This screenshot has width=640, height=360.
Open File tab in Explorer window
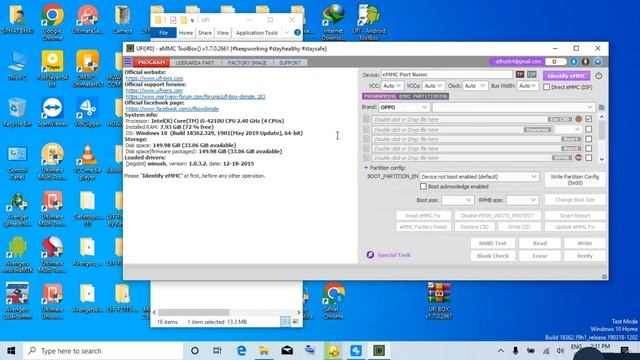click(x=163, y=33)
